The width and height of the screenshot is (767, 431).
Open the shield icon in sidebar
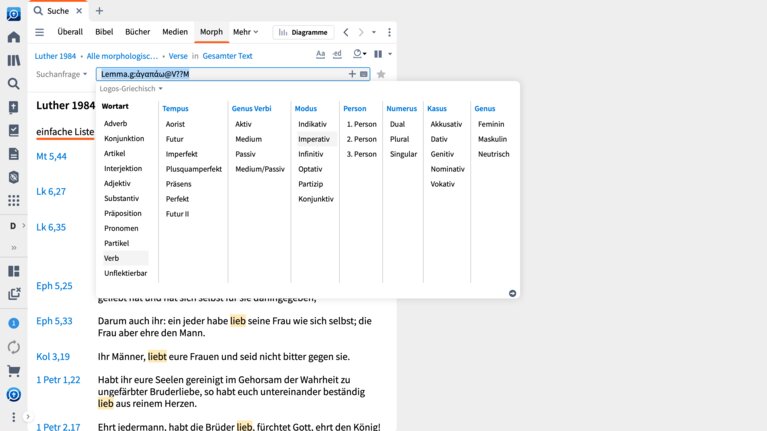(14, 177)
